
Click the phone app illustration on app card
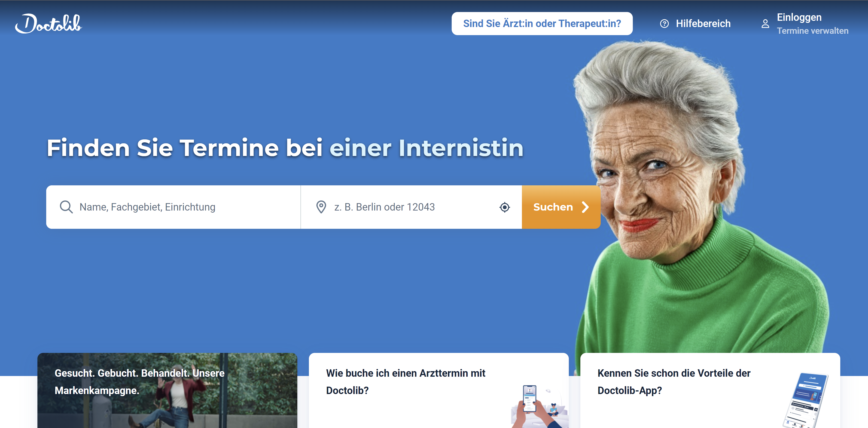(x=805, y=400)
